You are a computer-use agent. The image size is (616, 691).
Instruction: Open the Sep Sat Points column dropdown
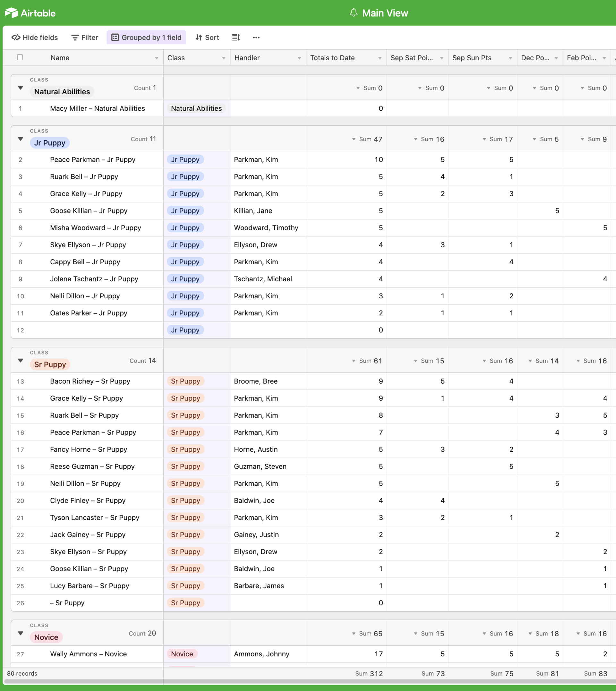[x=442, y=58]
